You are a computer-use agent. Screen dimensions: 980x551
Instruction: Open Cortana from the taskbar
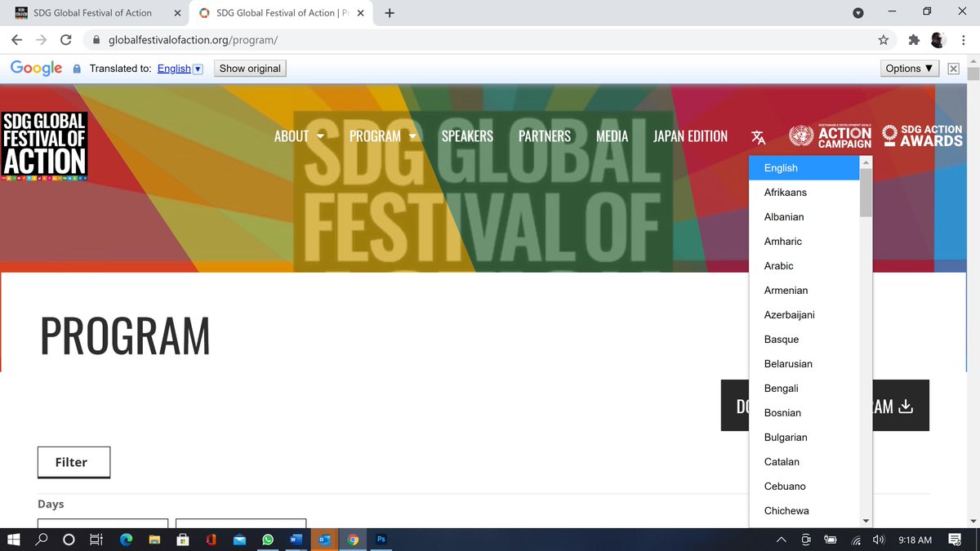tap(69, 540)
